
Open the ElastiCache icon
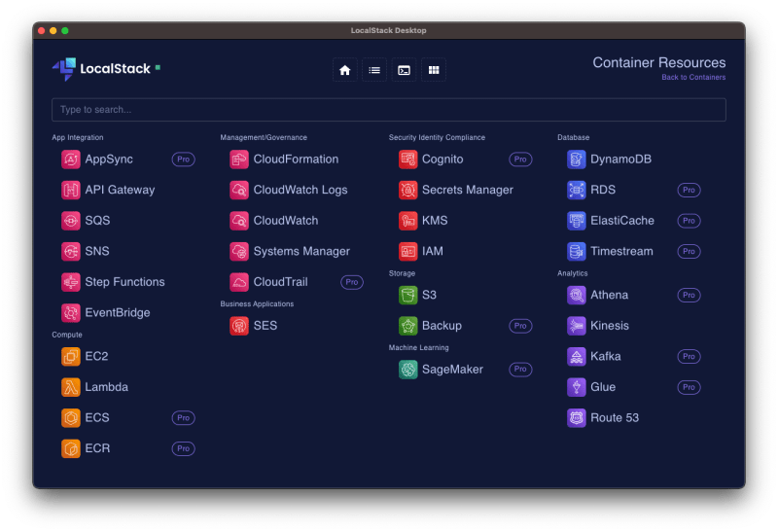click(577, 221)
